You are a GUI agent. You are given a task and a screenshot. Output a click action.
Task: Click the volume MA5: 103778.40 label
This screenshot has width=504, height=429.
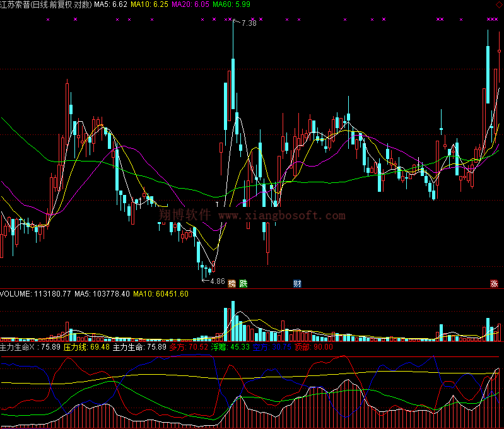(x=102, y=294)
